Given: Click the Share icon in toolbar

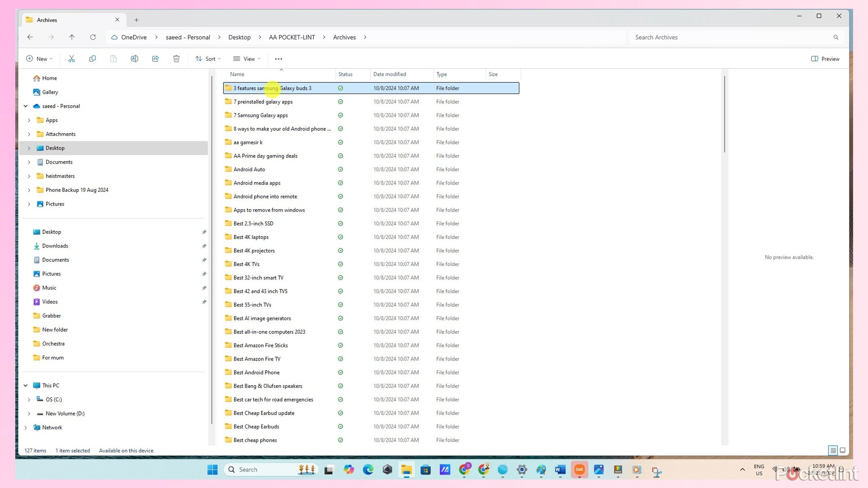Looking at the screenshot, I should 155,59.
